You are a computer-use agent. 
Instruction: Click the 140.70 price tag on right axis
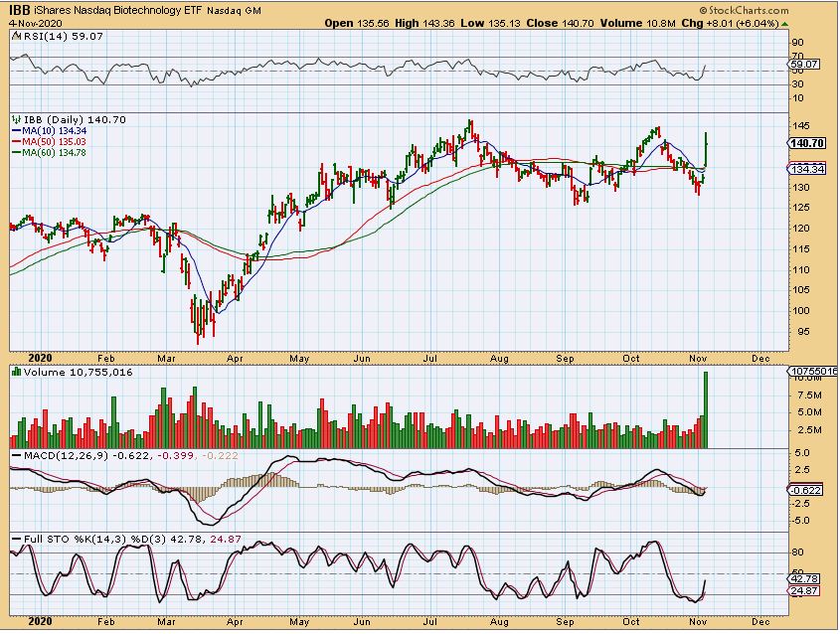point(806,143)
